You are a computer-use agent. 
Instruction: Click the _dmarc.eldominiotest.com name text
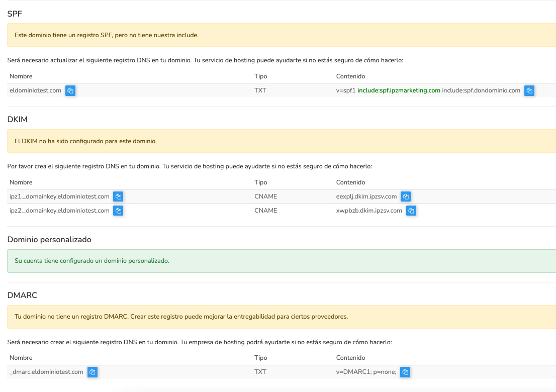coord(46,372)
